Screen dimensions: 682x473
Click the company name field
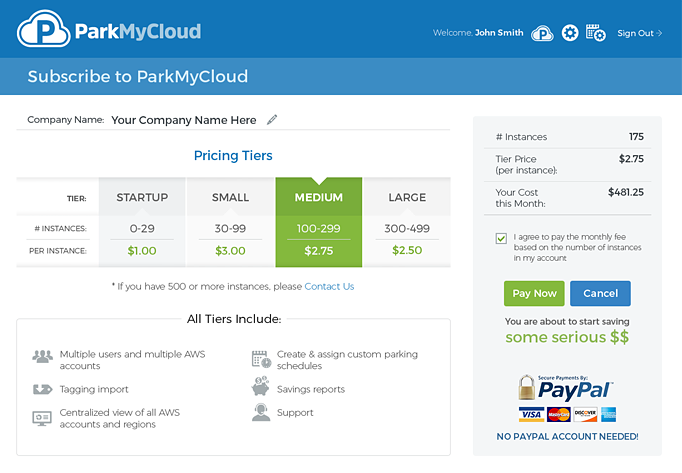pyautogui.click(x=184, y=120)
